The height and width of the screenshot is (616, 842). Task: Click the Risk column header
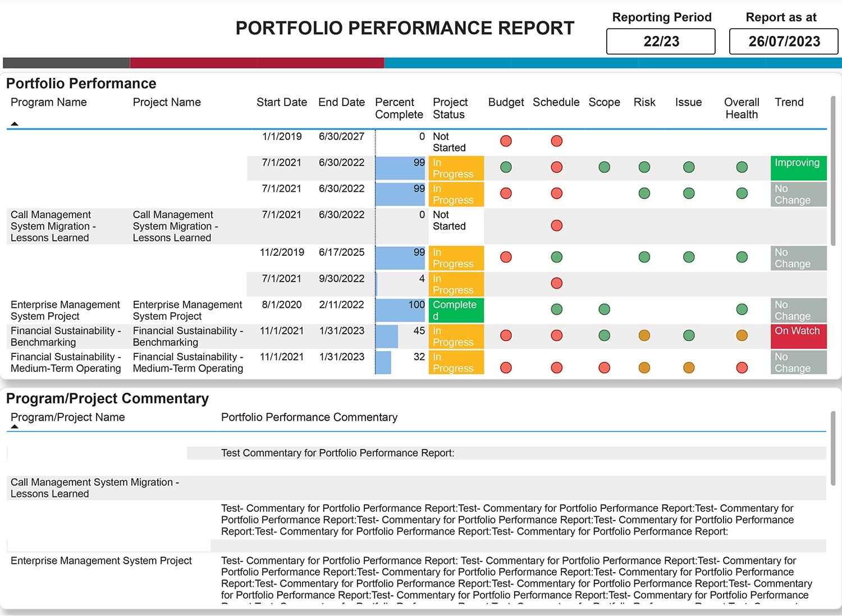tap(644, 102)
